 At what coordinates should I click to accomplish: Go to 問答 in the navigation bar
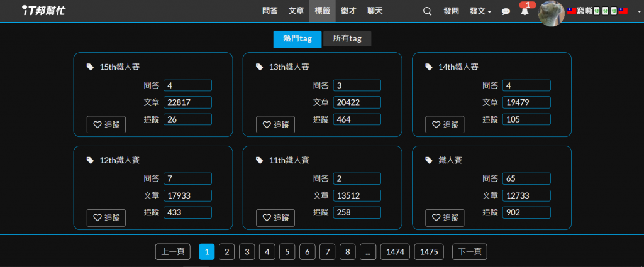pos(270,11)
